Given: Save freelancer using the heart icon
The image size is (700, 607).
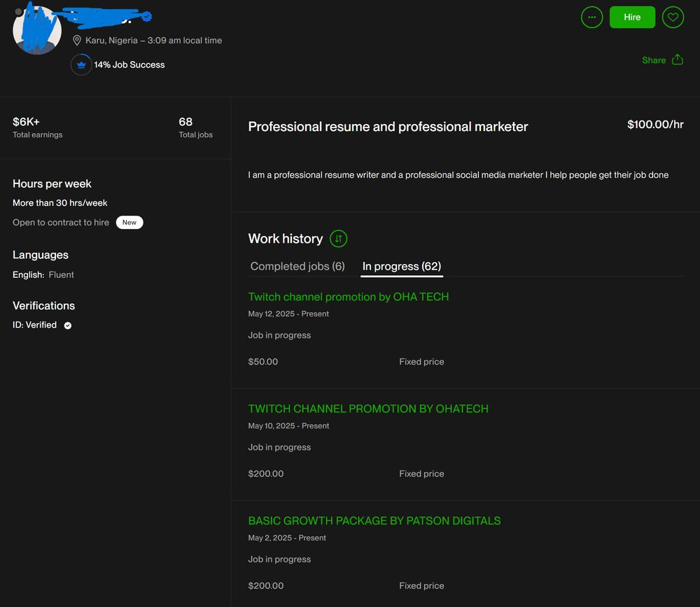Looking at the screenshot, I should coord(673,17).
